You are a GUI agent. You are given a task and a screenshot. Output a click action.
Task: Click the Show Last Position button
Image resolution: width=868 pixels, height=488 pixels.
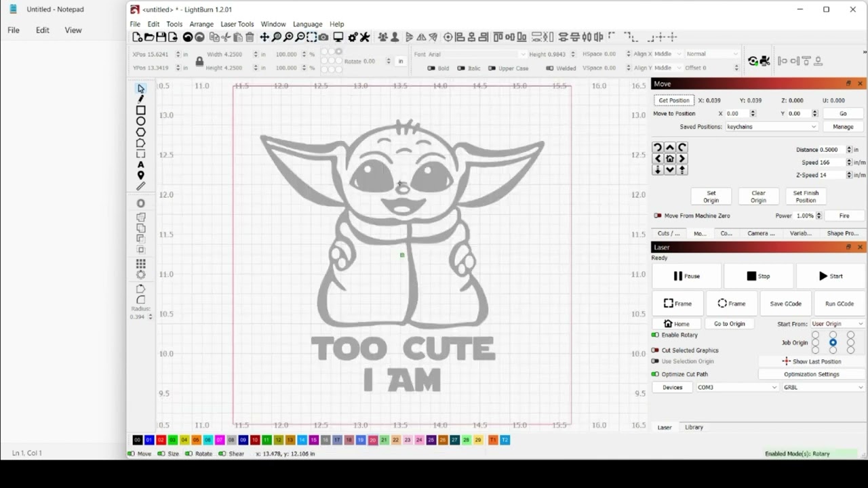pyautogui.click(x=812, y=362)
